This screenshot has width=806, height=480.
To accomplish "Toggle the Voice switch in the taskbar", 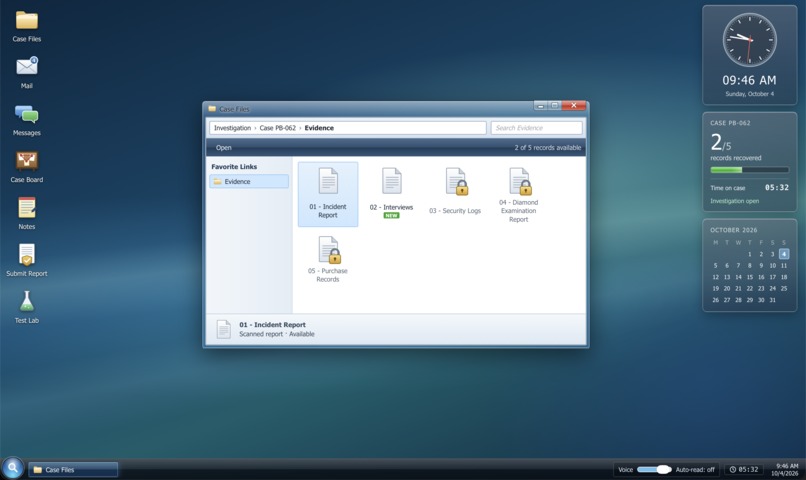I will pyautogui.click(x=654, y=469).
